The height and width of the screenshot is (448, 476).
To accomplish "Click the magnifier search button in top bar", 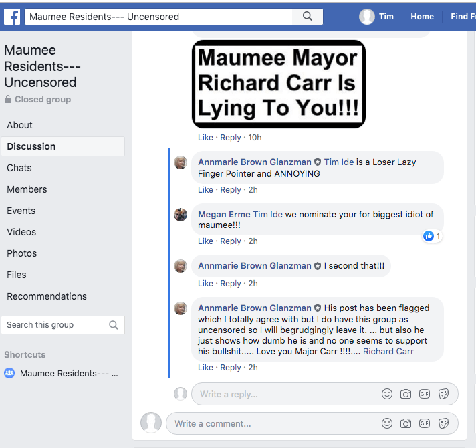I will 308,17.
